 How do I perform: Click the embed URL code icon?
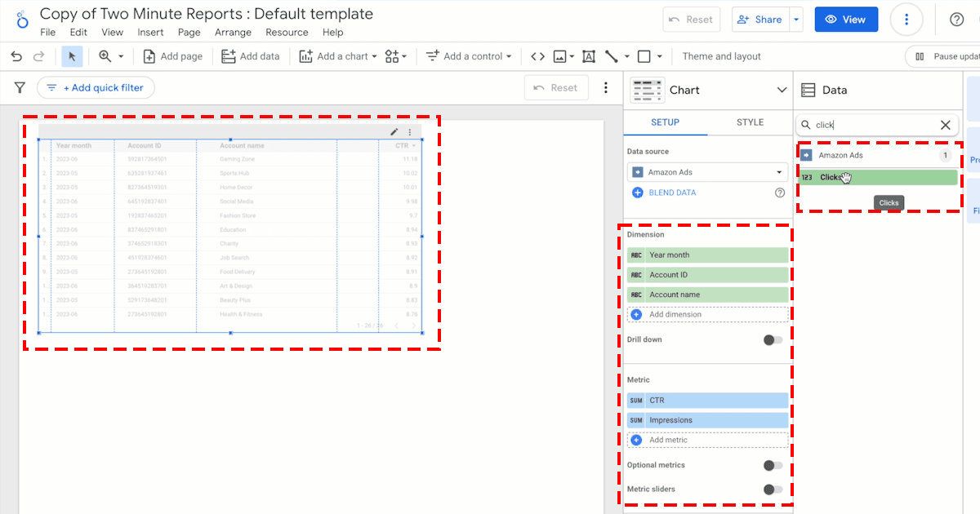point(537,56)
